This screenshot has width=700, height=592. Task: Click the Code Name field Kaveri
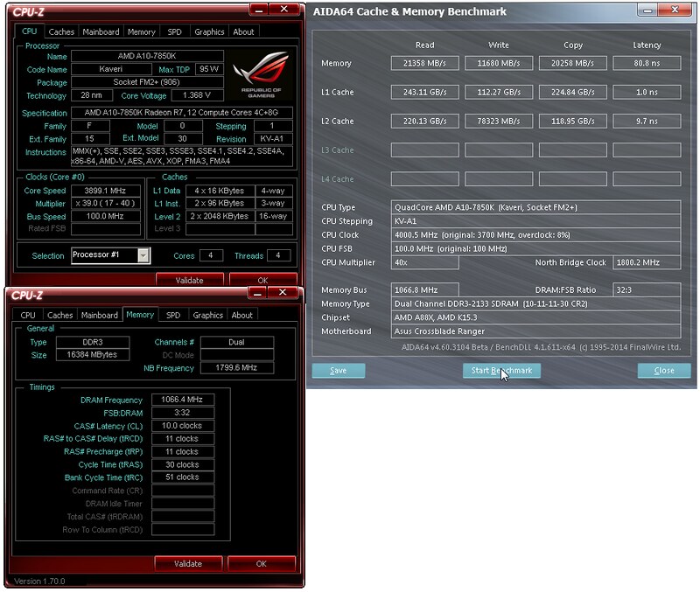[x=111, y=69]
